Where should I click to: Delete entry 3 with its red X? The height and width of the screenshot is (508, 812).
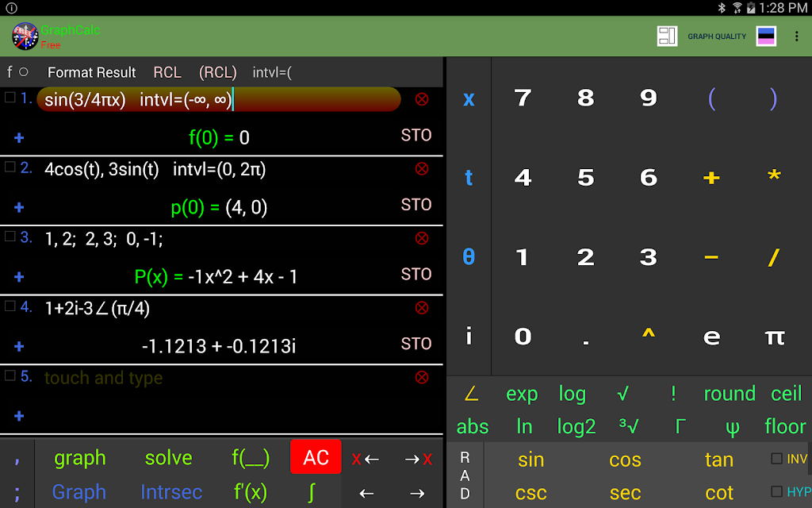[x=422, y=238]
